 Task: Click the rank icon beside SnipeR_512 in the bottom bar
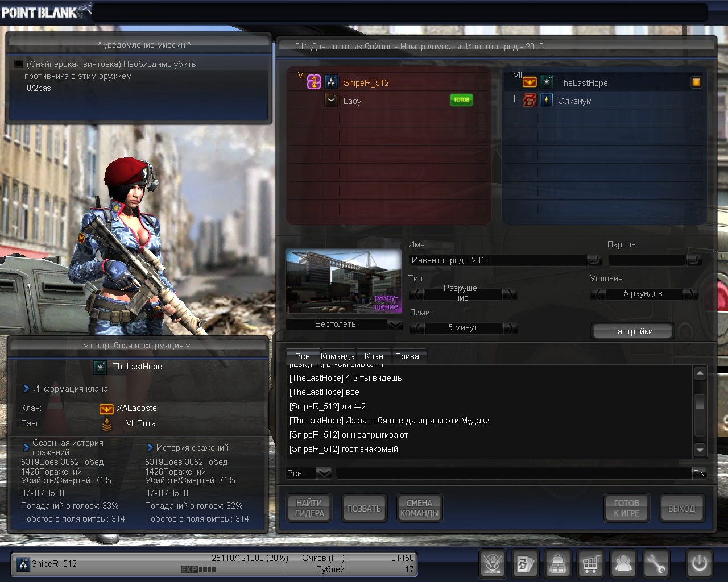coord(23,564)
